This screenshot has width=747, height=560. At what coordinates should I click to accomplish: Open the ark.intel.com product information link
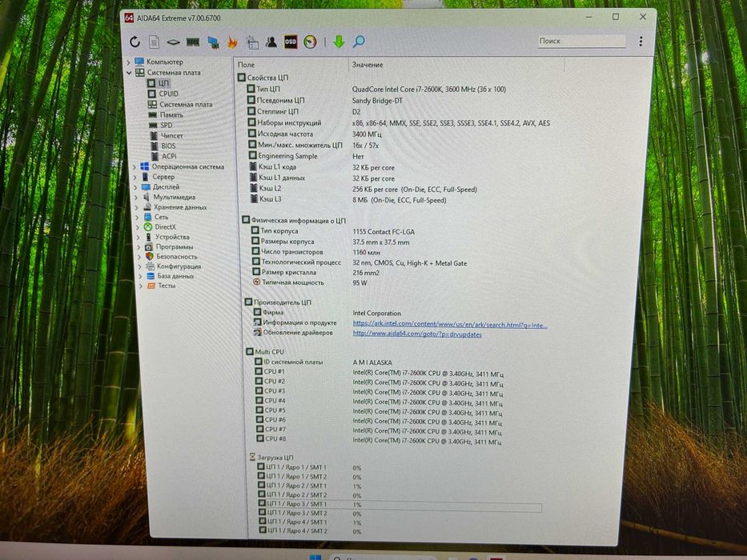click(450, 325)
